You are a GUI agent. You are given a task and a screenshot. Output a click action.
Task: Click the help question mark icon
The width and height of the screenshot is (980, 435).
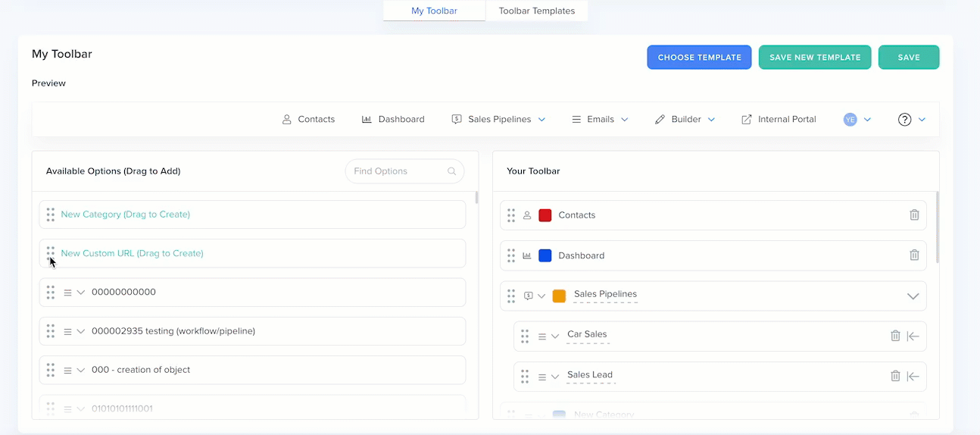click(904, 120)
